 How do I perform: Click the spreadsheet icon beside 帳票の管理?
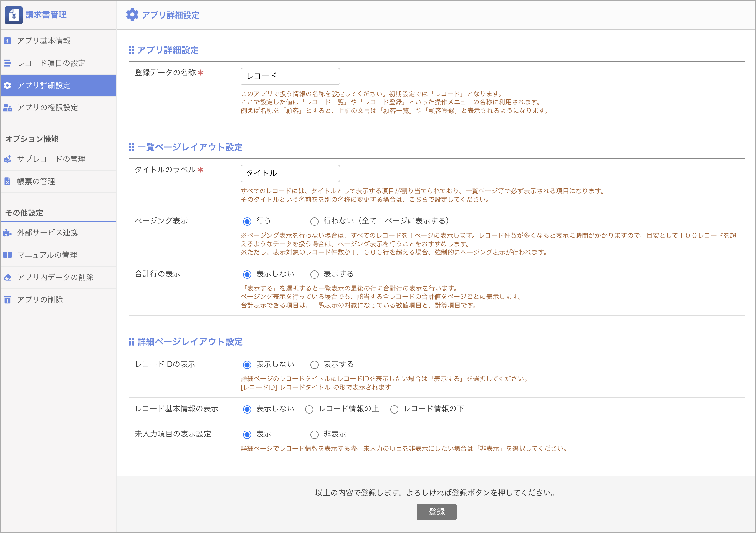click(x=8, y=182)
